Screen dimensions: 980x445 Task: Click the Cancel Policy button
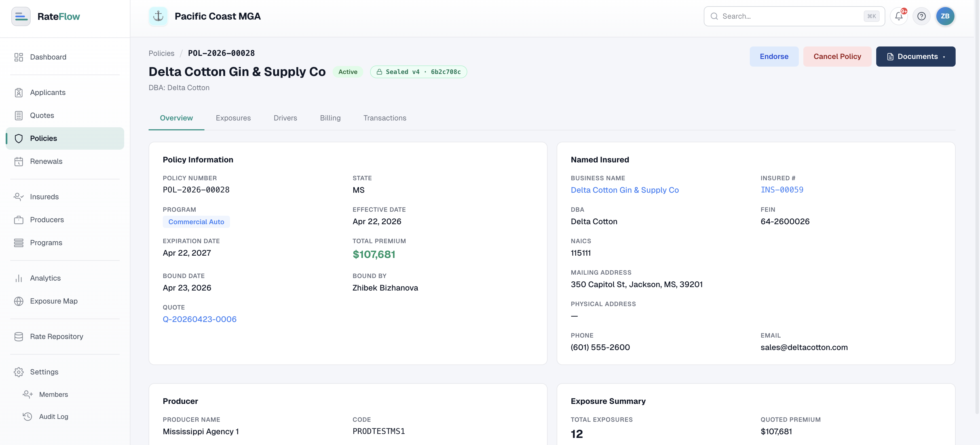click(837, 57)
